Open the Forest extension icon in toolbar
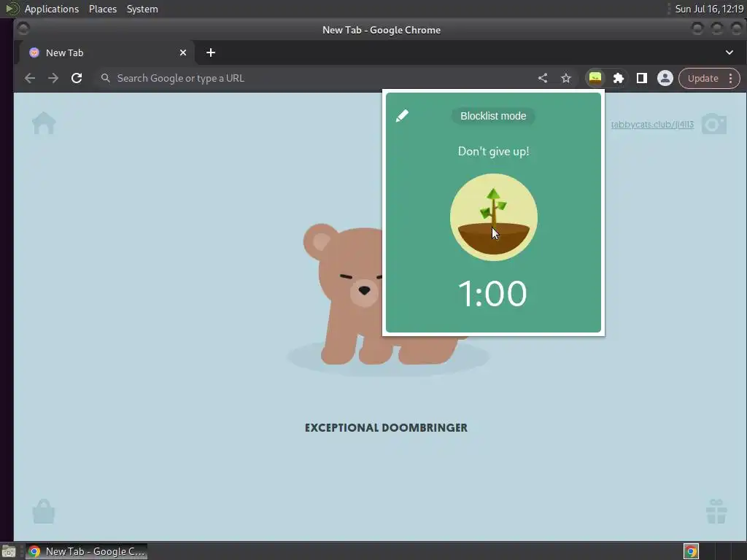747x560 pixels. 595,78
